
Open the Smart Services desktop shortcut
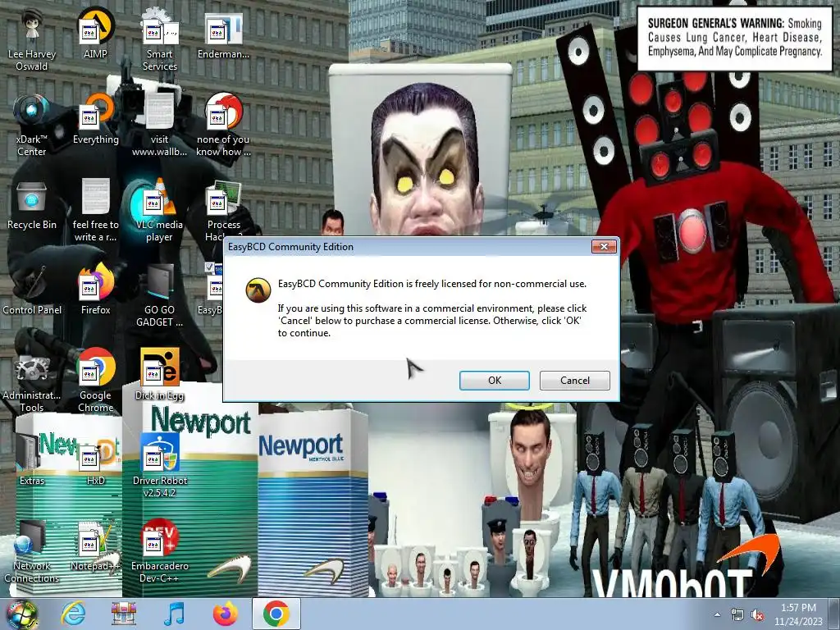pyautogui.click(x=159, y=41)
